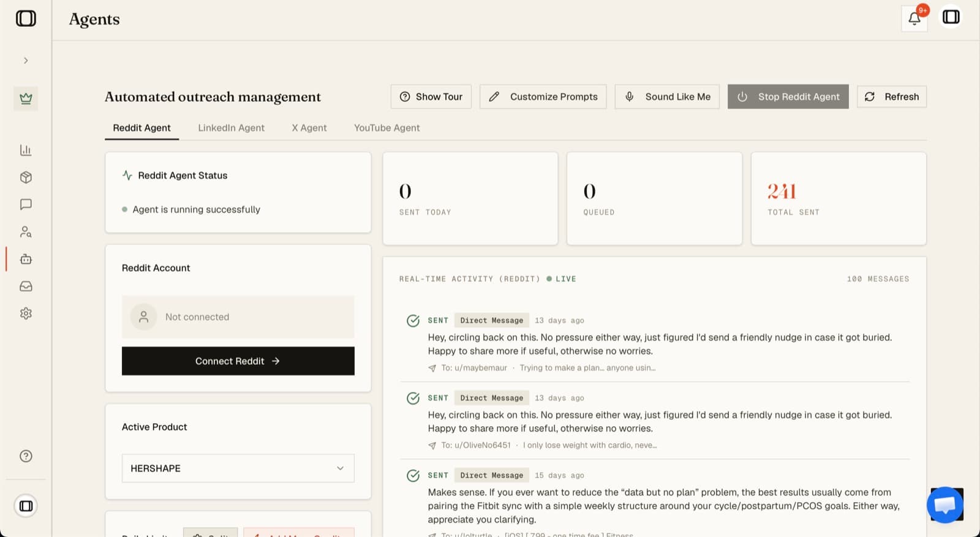Click the Sound Like Me button

click(x=667, y=97)
